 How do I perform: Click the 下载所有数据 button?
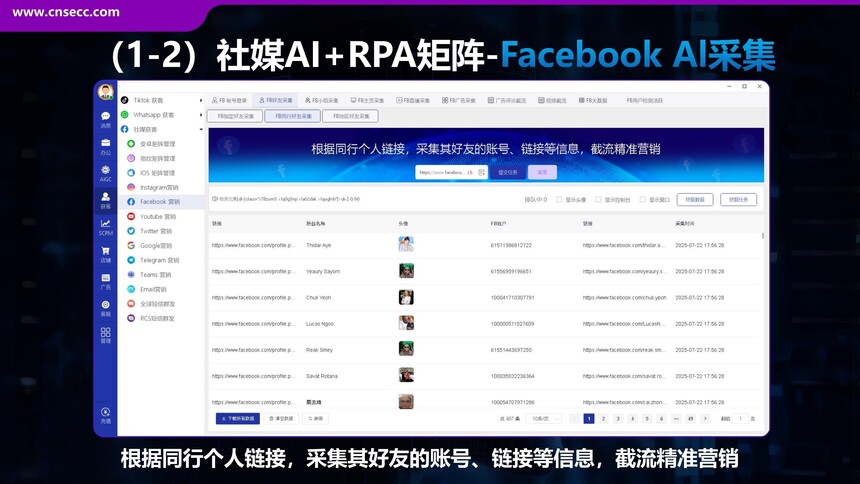point(238,418)
